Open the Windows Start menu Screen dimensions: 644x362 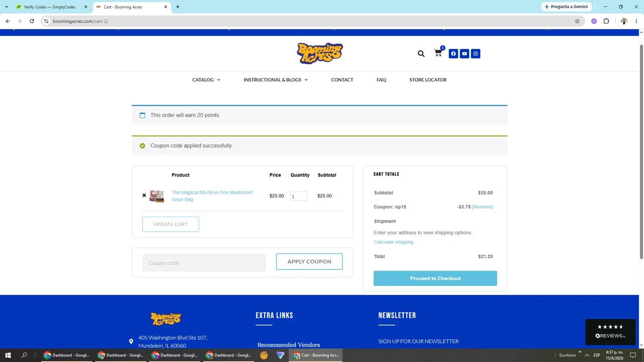[8, 355]
